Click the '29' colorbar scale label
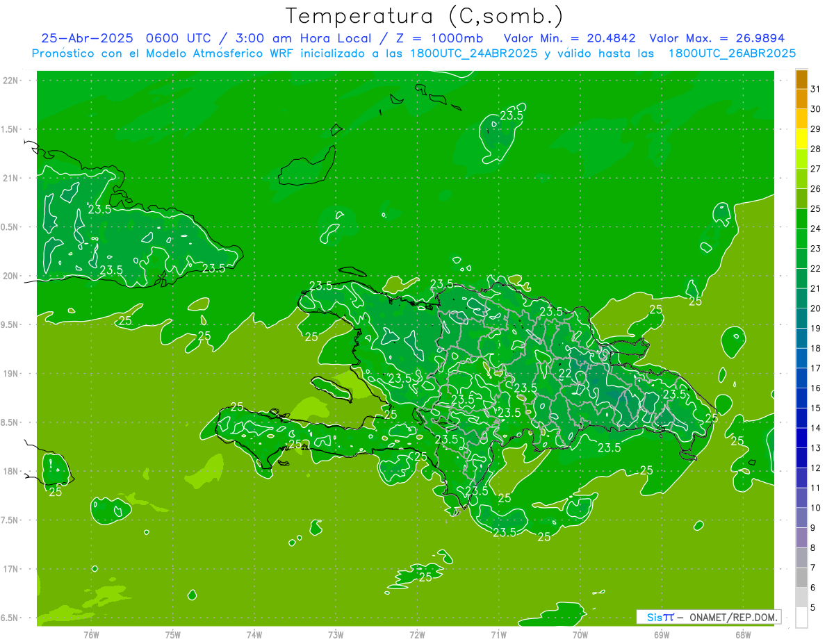 816,129
